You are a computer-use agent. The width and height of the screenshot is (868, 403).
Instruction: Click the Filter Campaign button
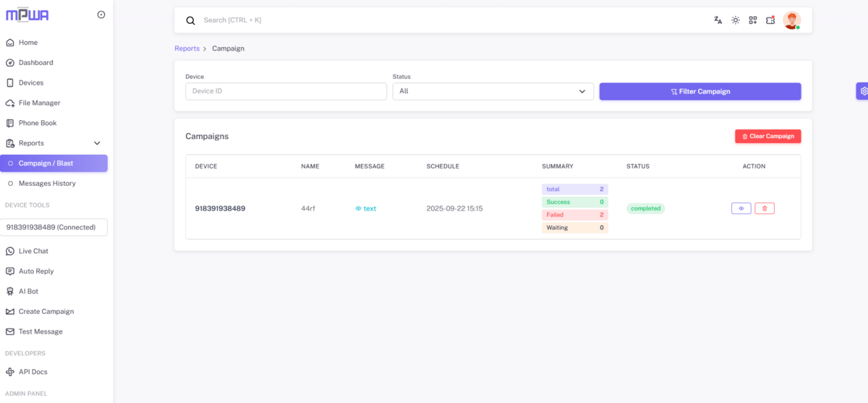click(x=700, y=91)
